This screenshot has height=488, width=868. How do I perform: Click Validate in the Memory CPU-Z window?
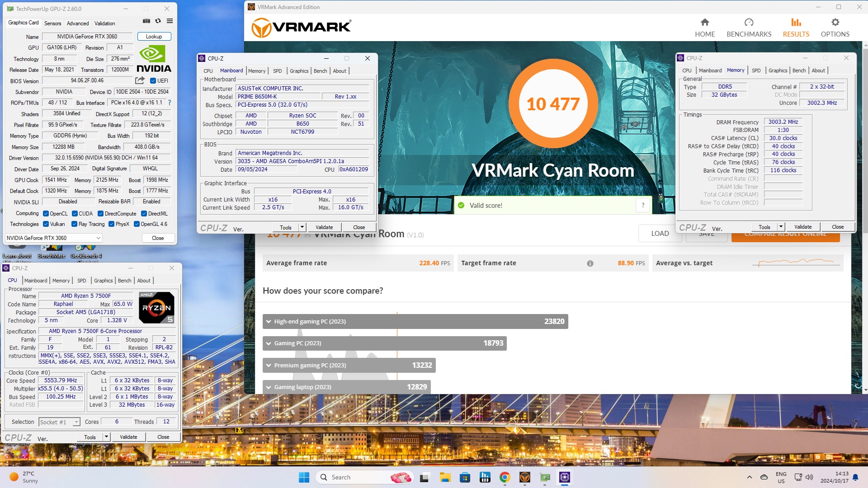[x=803, y=227]
